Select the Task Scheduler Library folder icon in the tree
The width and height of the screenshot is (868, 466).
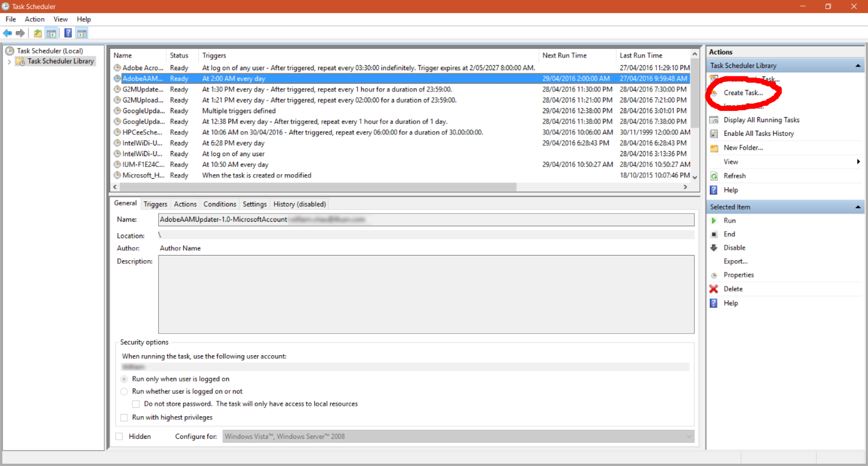pyautogui.click(x=20, y=61)
